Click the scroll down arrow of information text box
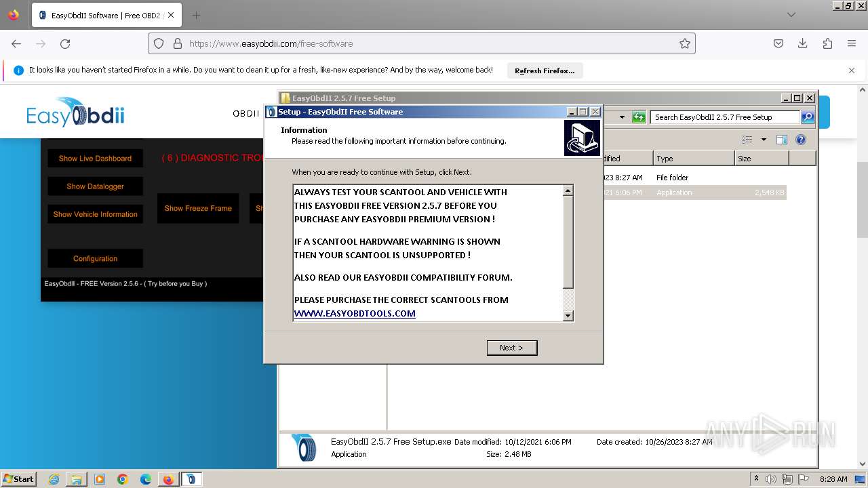The width and height of the screenshot is (868, 488). click(x=568, y=315)
